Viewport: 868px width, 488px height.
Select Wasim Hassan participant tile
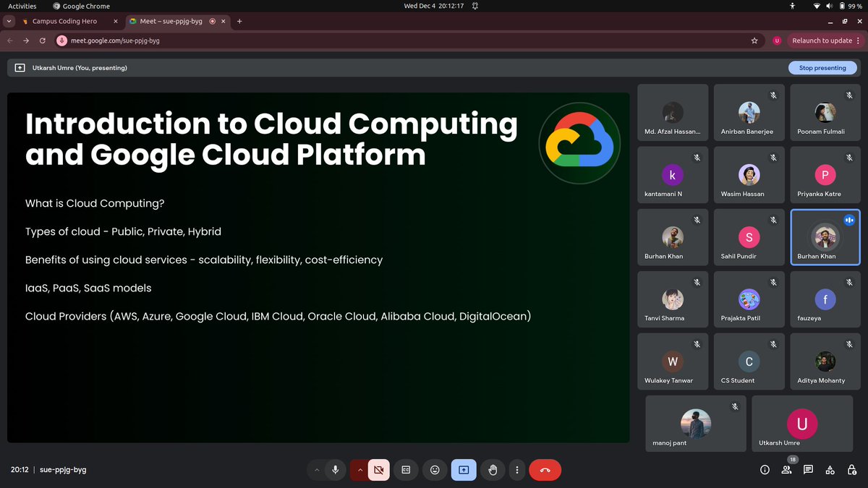click(749, 175)
